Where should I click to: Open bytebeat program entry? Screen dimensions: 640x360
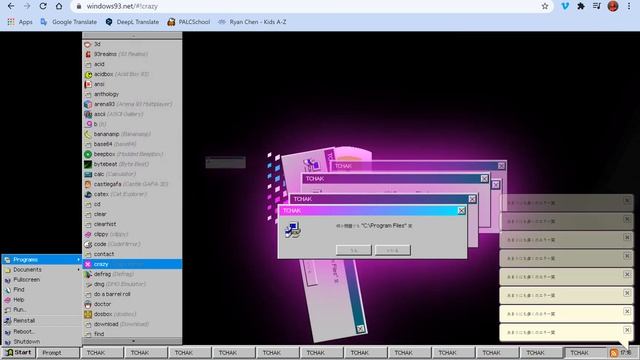click(x=132, y=164)
